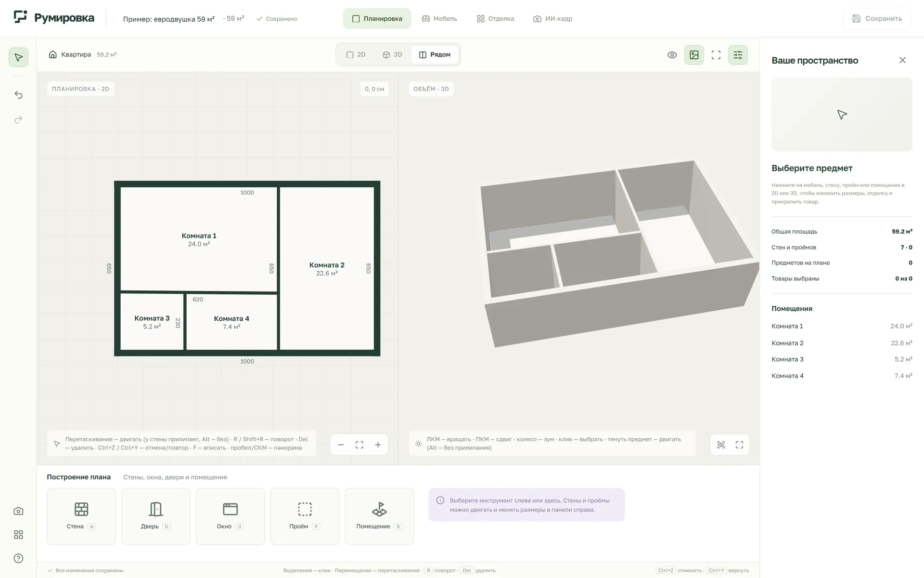
Task: Select the Рядом side-by-side view
Action: click(x=435, y=55)
